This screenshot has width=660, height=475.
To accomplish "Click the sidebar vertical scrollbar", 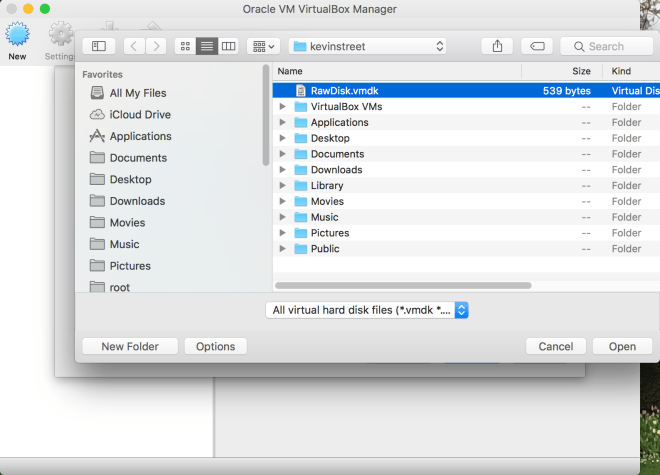I will point(266,115).
